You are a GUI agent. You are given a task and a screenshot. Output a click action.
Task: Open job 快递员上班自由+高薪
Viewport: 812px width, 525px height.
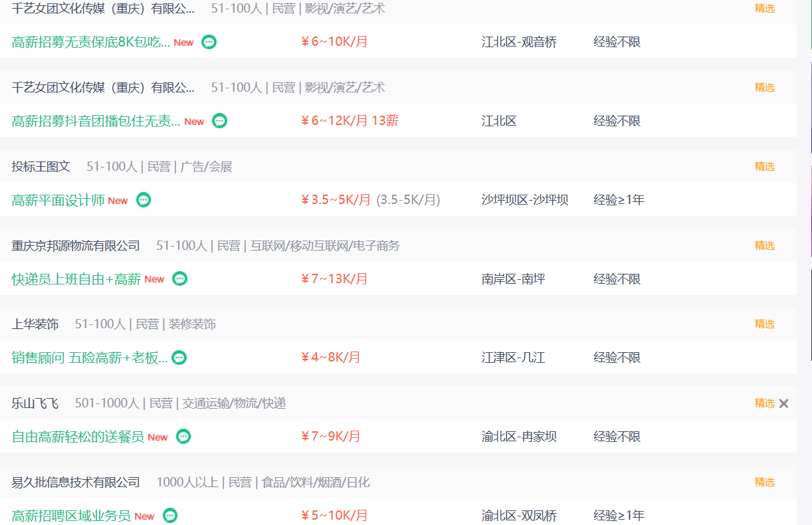click(x=76, y=279)
